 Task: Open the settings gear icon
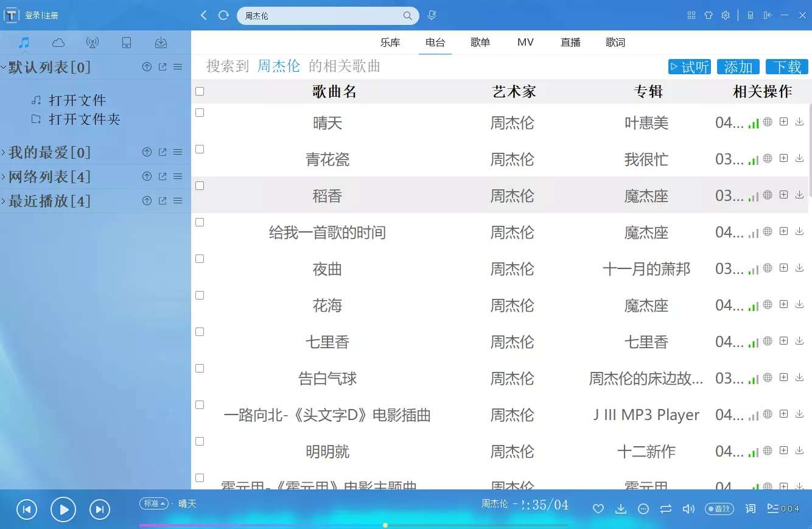coord(726,15)
